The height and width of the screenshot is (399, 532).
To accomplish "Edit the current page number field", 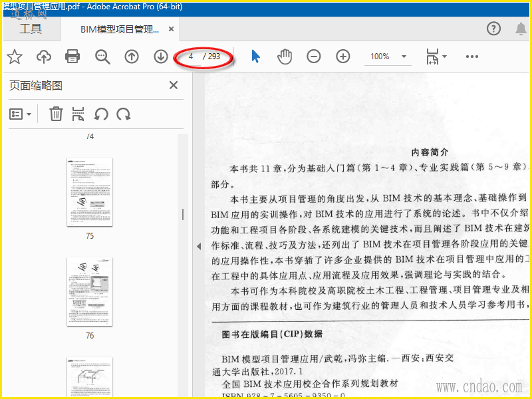I will pos(191,57).
